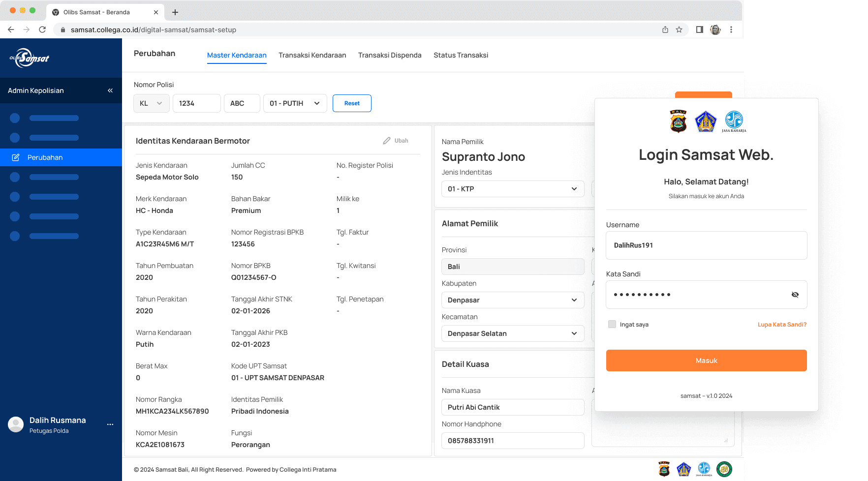Click the Bali provincial emblem on the login card

coord(706,121)
